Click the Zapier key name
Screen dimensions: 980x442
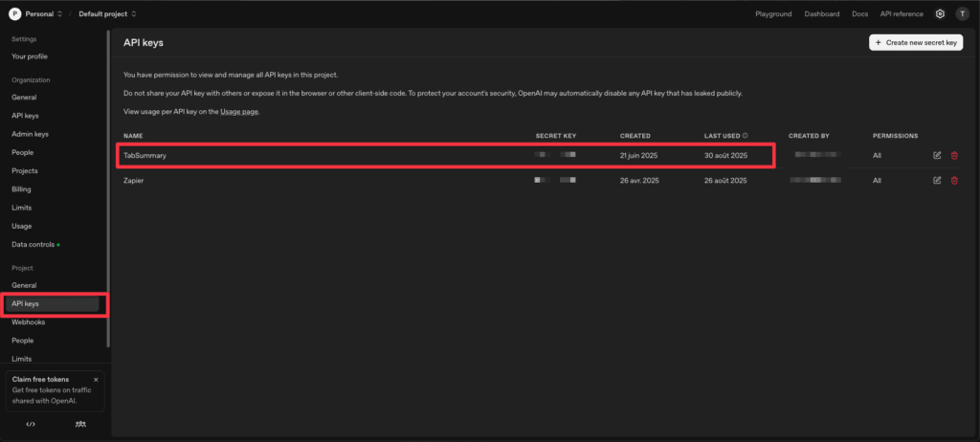(x=134, y=180)
